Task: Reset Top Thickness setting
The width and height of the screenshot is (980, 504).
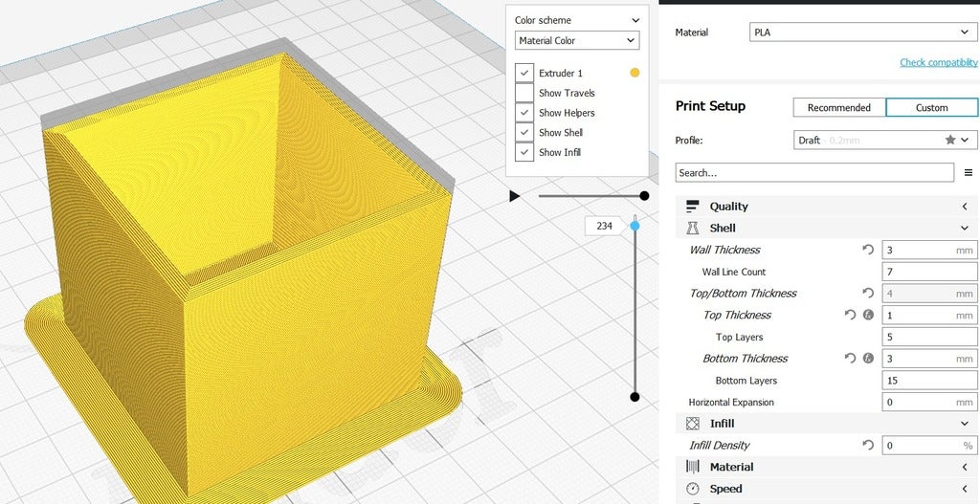Action: (x=850, y=315)
